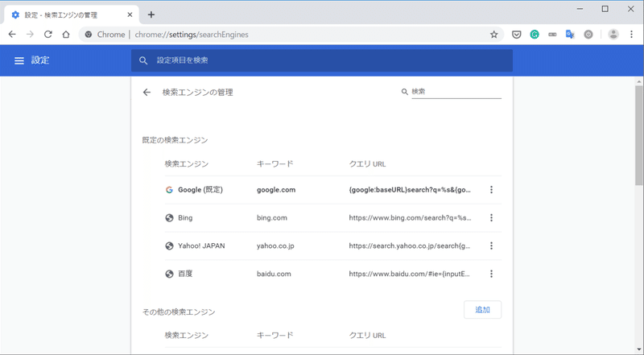Click the bing.com keyword text
644x355 pixels.
(x=272, y=218)
